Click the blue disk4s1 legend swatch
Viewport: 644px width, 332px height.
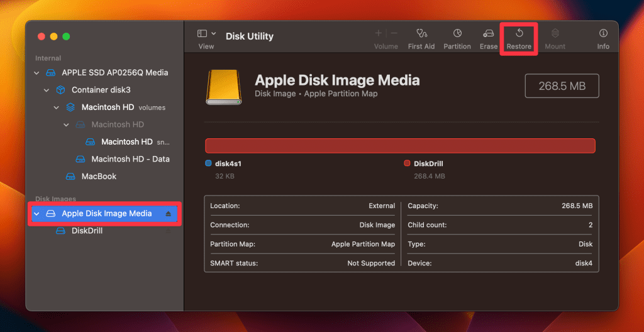pyautogui.click(x=208, y=163)
